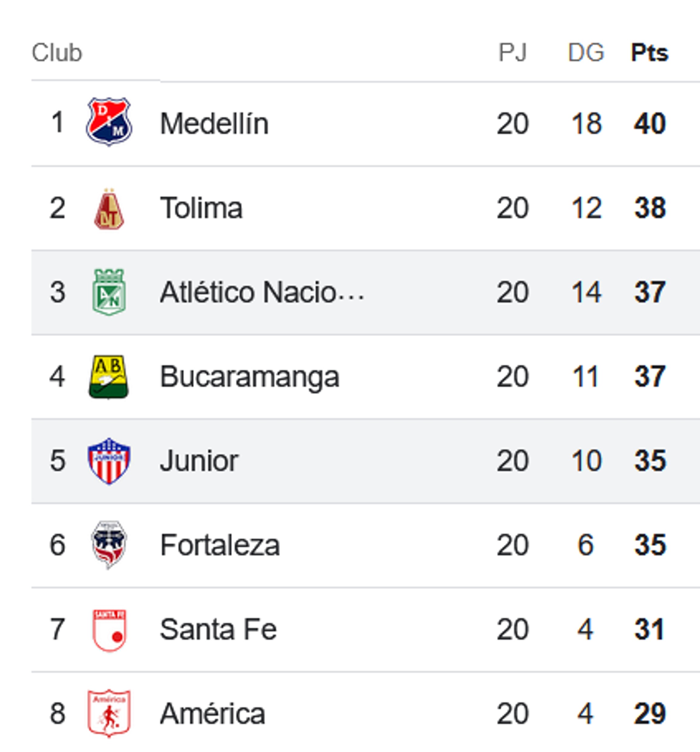
Task: Open the Fortaleza team name link
Action: click(220, 545)
